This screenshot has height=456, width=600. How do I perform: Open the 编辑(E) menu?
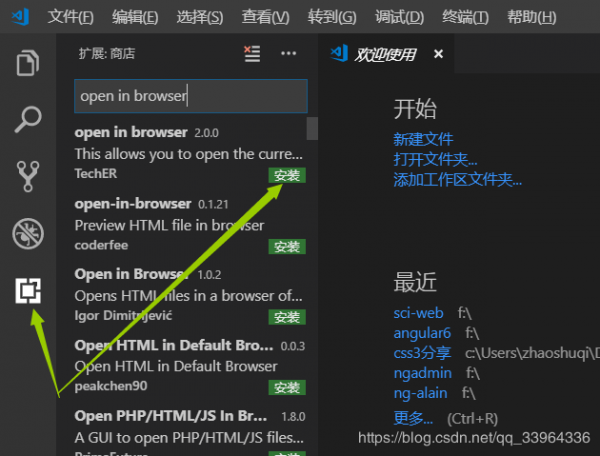[135, 17]
